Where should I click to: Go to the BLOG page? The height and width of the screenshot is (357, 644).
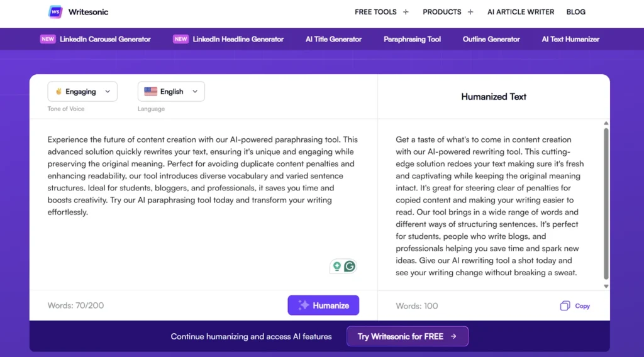[576, 12]
